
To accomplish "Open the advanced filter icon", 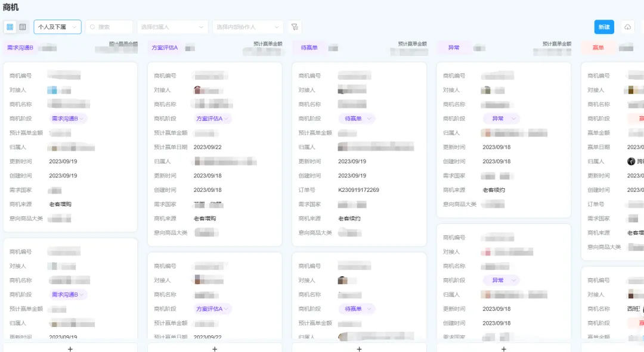I will (295, 27).
